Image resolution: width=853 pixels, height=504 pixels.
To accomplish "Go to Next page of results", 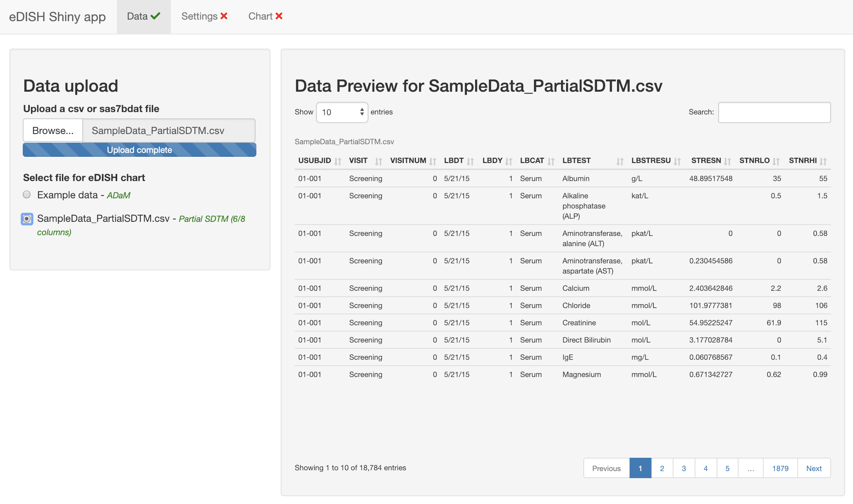I will (x=814, y=468).
